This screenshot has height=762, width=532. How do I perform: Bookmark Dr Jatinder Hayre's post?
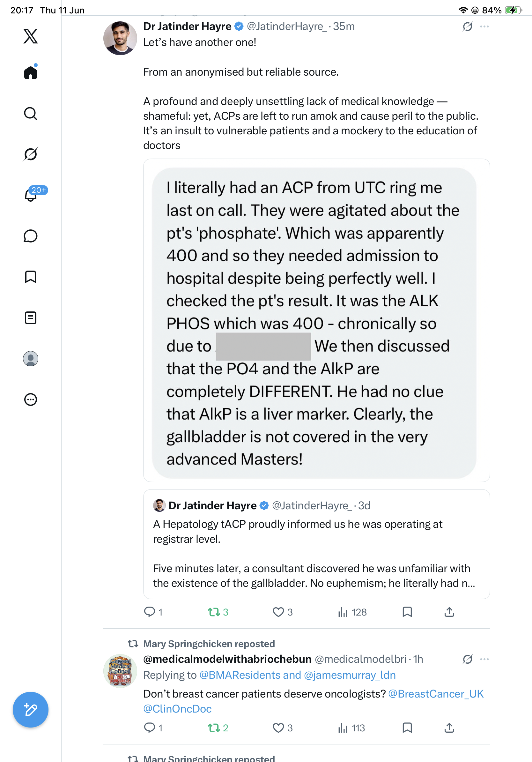(407, 612)
